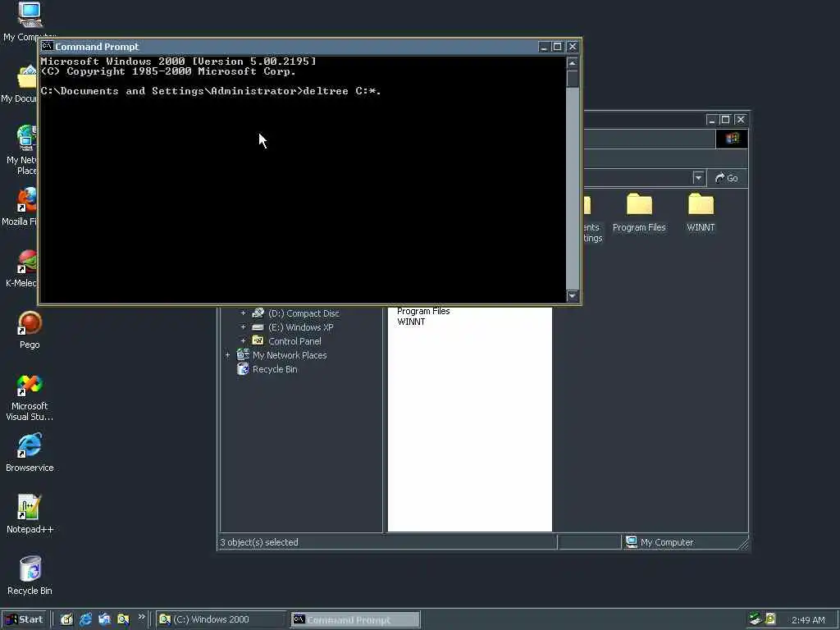Select the My Computer desktop icon
This screenshot has height=630, width=840.
[x=30, y=15]
